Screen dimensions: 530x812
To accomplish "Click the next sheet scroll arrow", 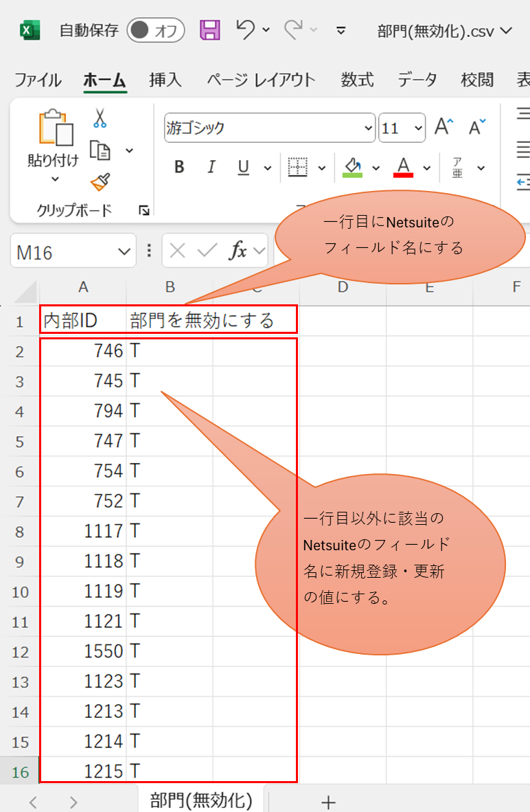I will point(73,802).
